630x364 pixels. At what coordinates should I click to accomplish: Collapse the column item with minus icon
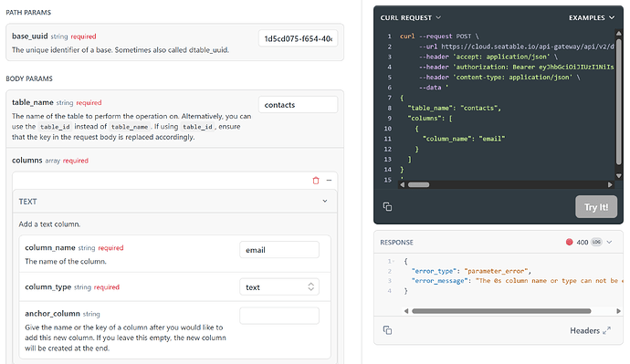point(329,181)
